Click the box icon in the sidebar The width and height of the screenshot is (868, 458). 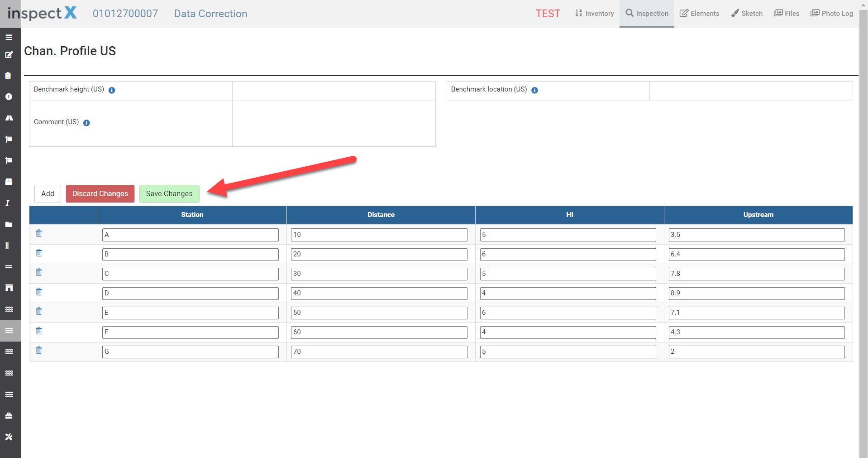click(x=9, y=182)
